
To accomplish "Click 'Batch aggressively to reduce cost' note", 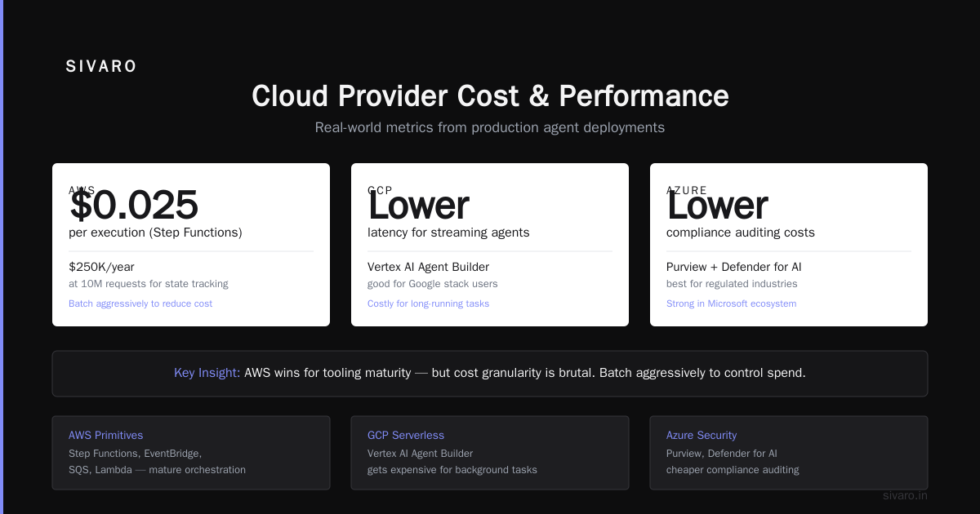I will (x=140, y=304).
